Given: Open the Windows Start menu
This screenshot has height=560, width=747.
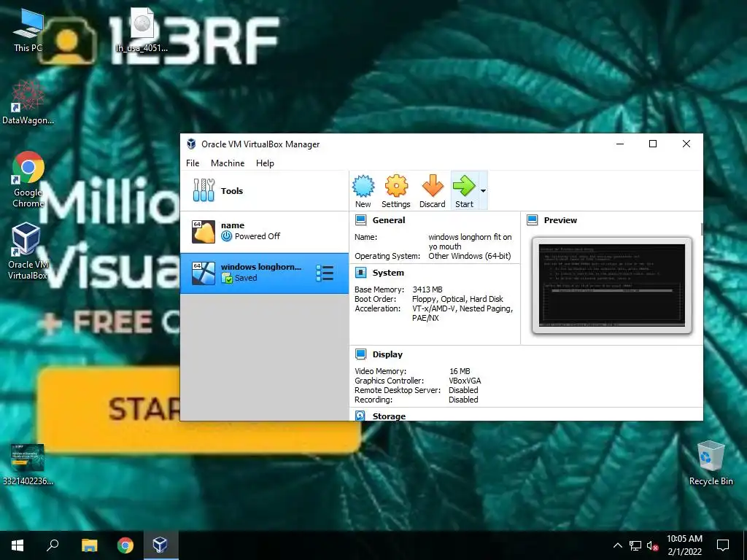Looking at the screenshot, I should tap(18, 545).
